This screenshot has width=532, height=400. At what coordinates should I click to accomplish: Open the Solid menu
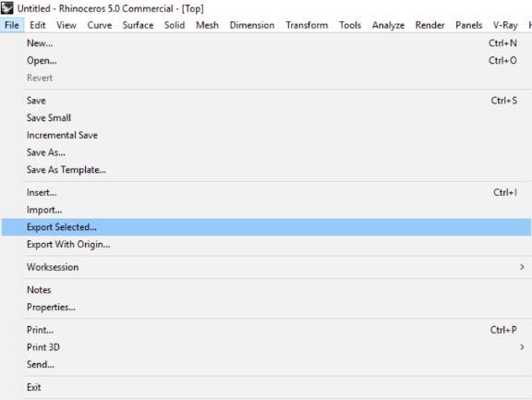tap(175, 25)
